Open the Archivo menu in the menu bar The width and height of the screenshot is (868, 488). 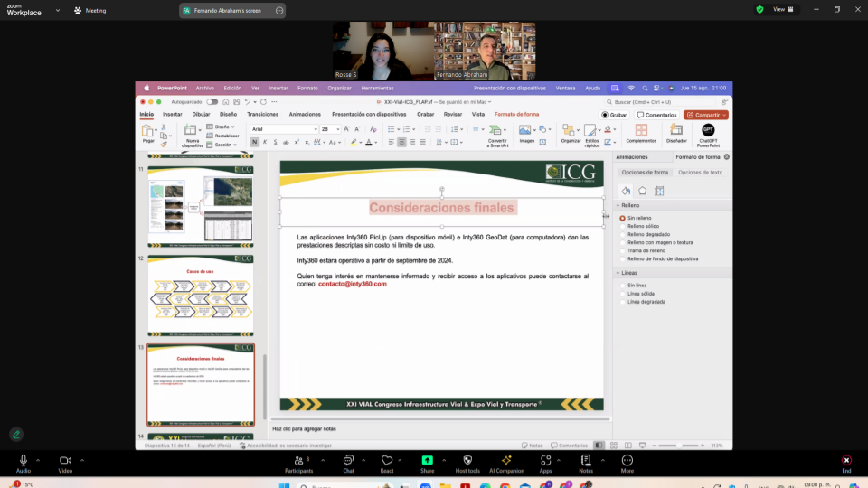pyautogui.click(x=204, y=88)
